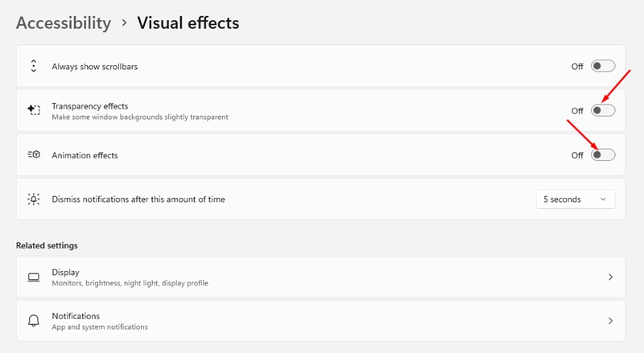Click the Transparency effects row label

click(x=89, y=106)
